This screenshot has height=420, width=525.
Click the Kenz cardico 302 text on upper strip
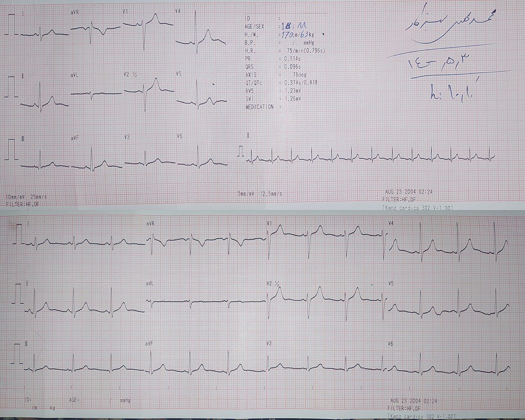click(x=417, y=208)
